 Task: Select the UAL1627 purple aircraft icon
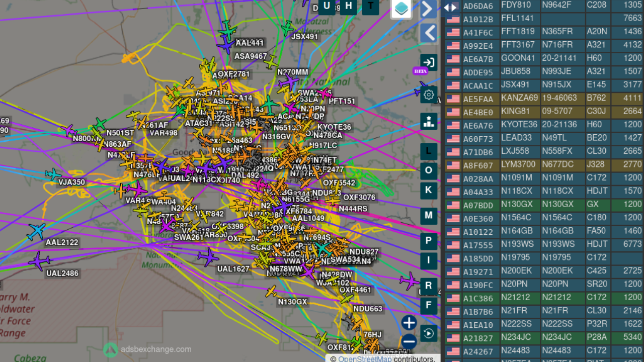pyautogui.click(x=208, y=257)
